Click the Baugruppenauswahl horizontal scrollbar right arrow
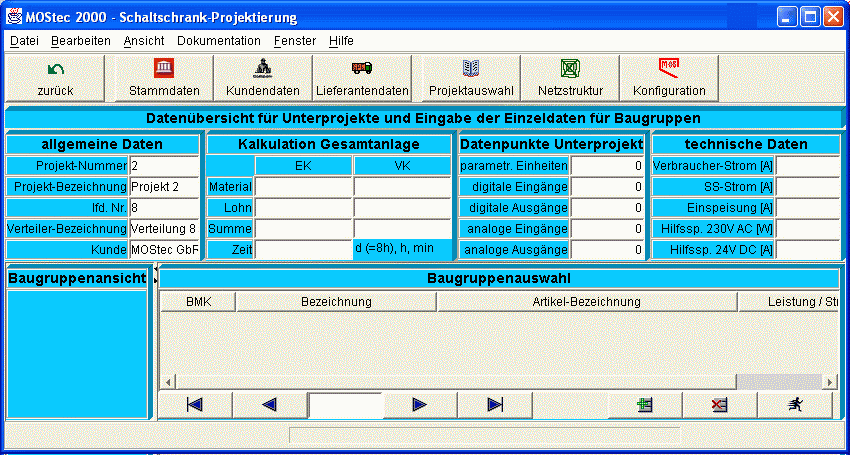 point(830,382)
